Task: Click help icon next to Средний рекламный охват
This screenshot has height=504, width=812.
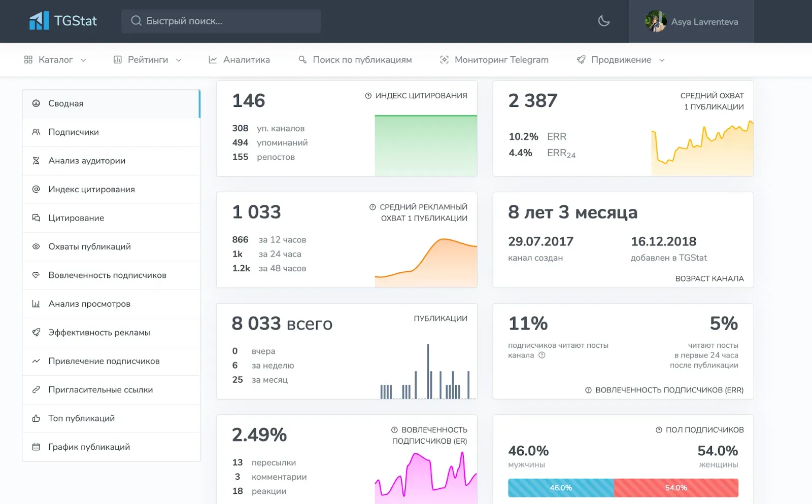Action: pyautogui.click(x=373, y=207)
